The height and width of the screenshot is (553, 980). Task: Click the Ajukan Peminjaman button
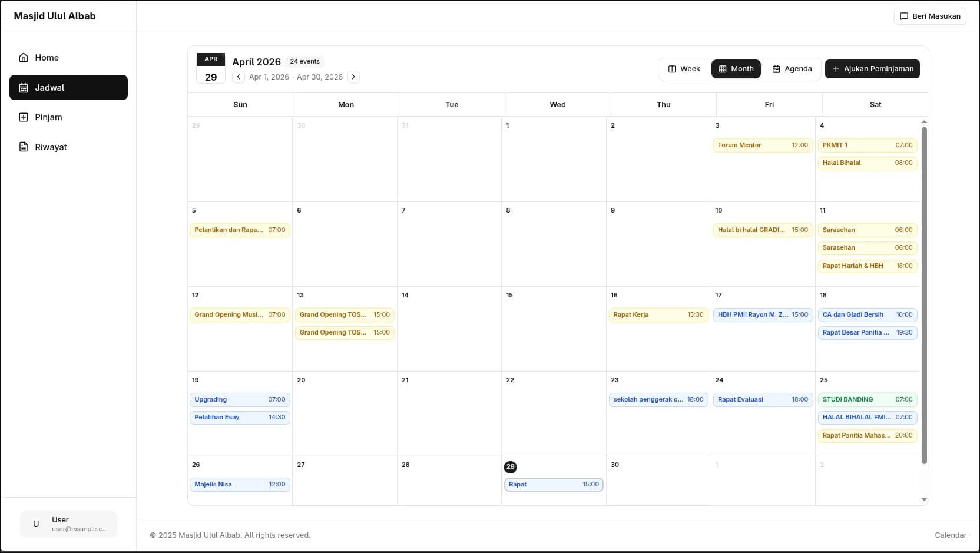(x=872, y=69)
